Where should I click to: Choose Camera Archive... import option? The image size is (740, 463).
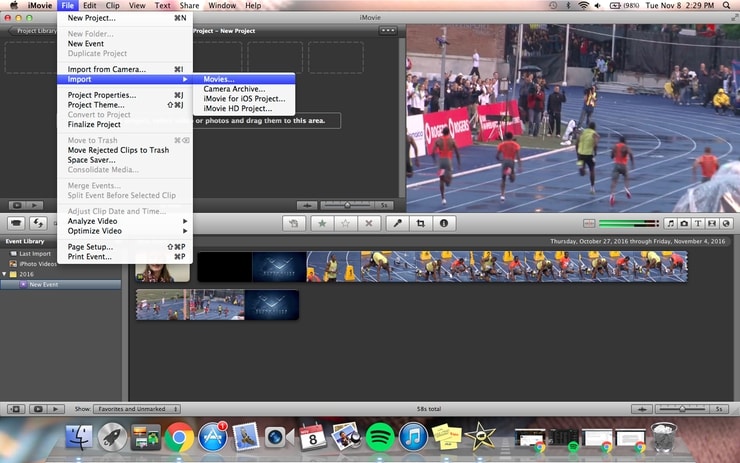(x=244, y=89)
